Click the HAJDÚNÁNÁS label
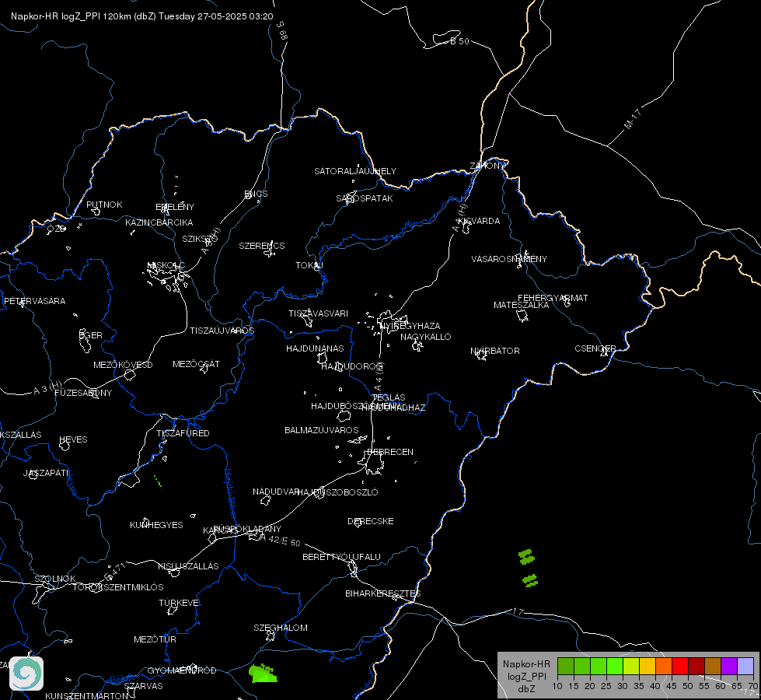 [x=315, y=348]
